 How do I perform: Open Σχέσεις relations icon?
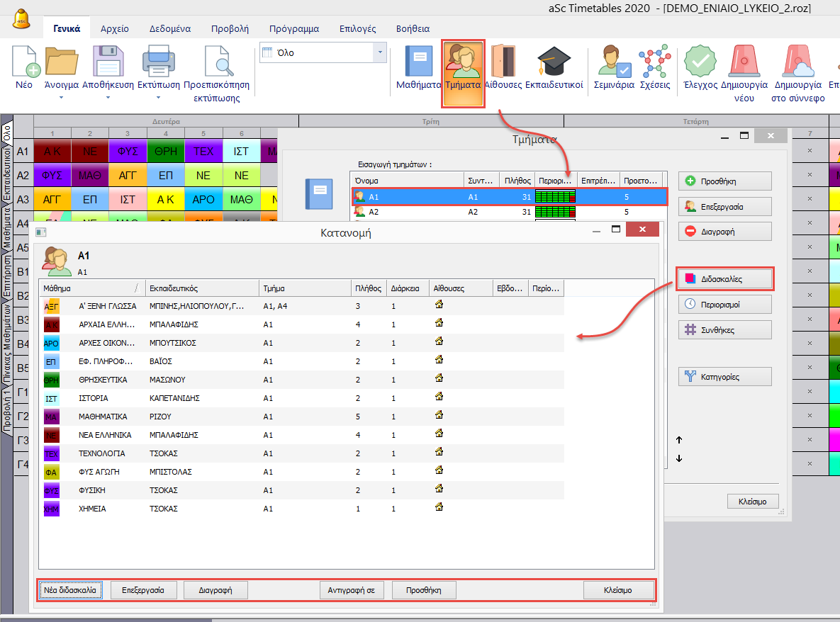[654, 62]
